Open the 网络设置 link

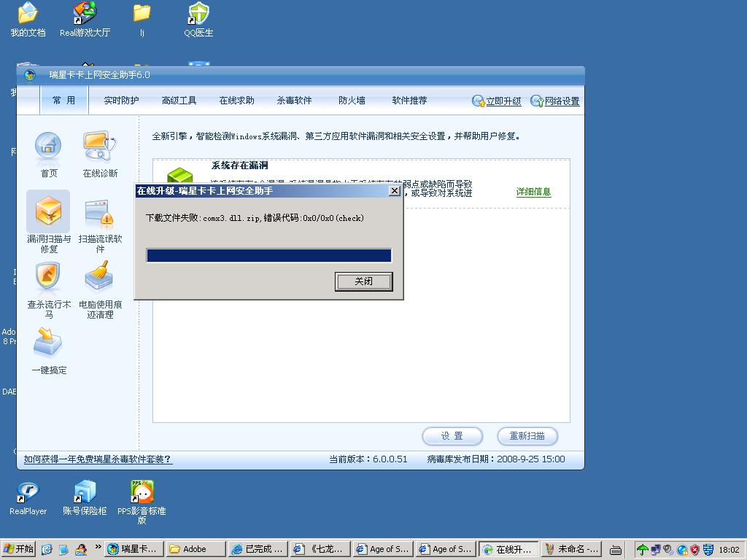[555, 101]
